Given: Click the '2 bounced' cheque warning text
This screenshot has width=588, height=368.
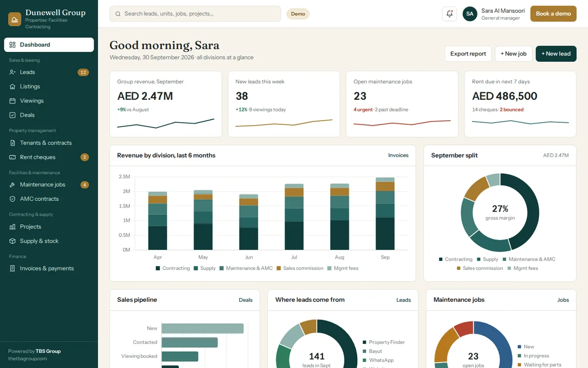Looking at the screenshot, I should pyautogui.click(x=512, y=110).
